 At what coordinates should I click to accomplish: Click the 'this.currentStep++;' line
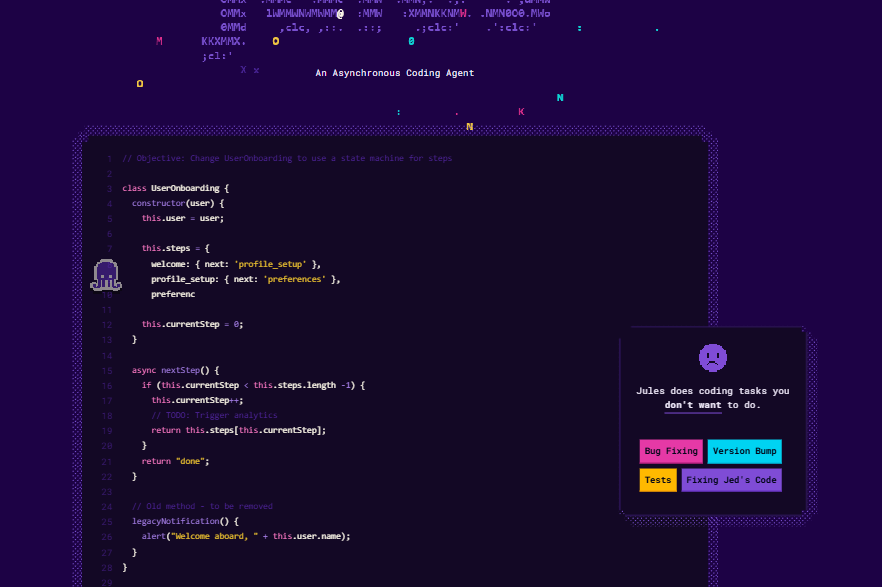tap(197, 400)
